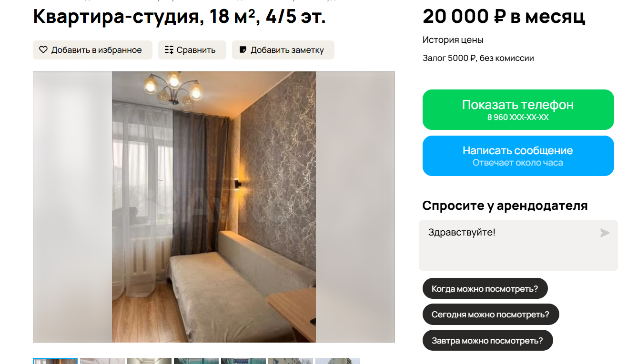
Task: Select the first photo thumbnail
Action: (x=55, y=361)
